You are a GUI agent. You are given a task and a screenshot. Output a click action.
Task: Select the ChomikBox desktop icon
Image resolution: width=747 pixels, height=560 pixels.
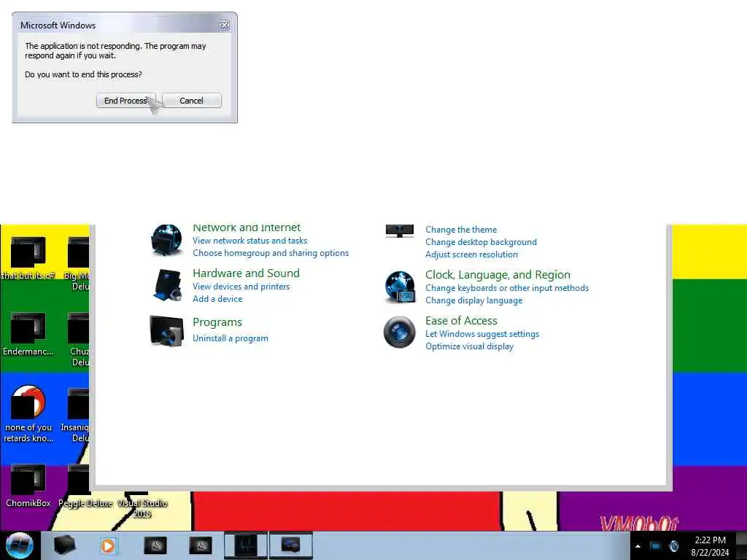[x=28, y=485]
